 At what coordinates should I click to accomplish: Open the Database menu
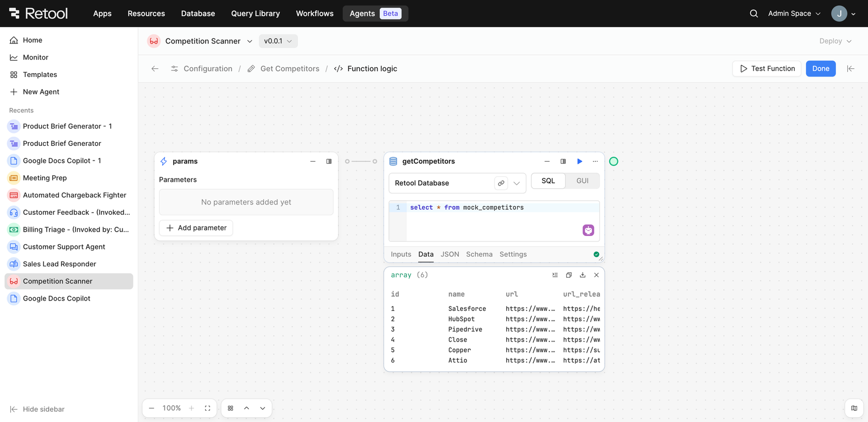[198, 14]
